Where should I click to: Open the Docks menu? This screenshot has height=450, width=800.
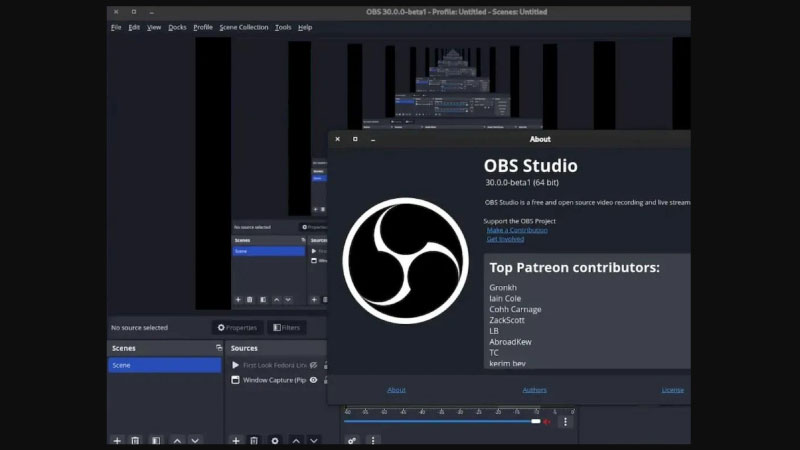click(x=177, y=27)
